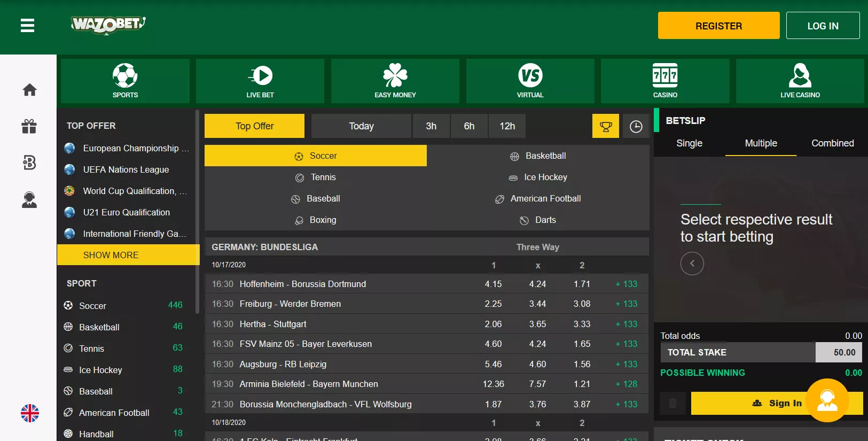Open the Virtual section
Viewport: 868px width, 441px height.
530,81
